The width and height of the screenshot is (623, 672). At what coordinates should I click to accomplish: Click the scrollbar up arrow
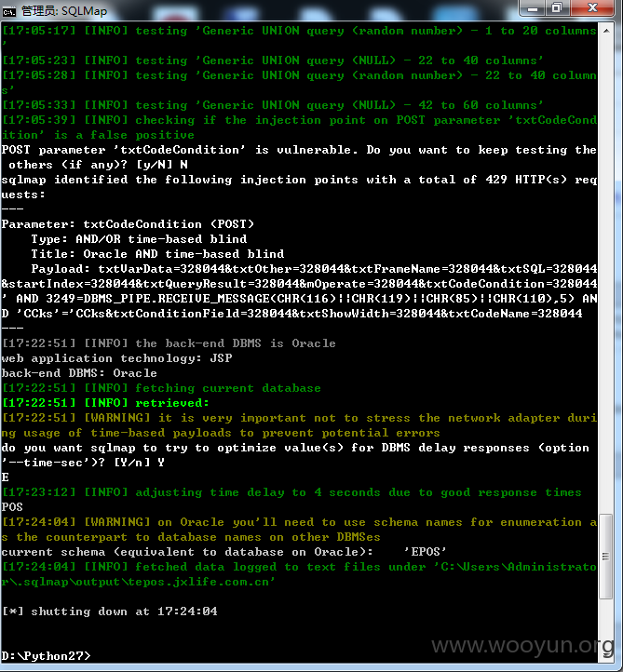coord(606,32)
